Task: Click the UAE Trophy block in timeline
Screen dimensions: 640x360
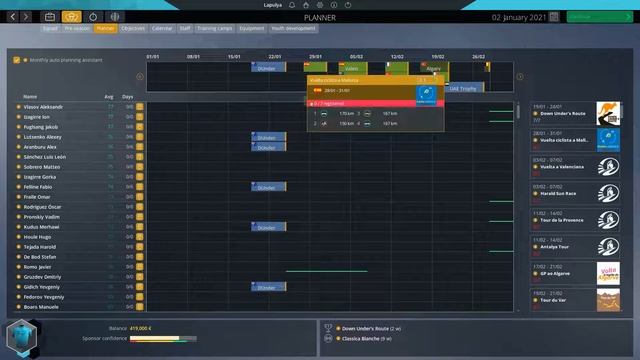Action: 465,88
